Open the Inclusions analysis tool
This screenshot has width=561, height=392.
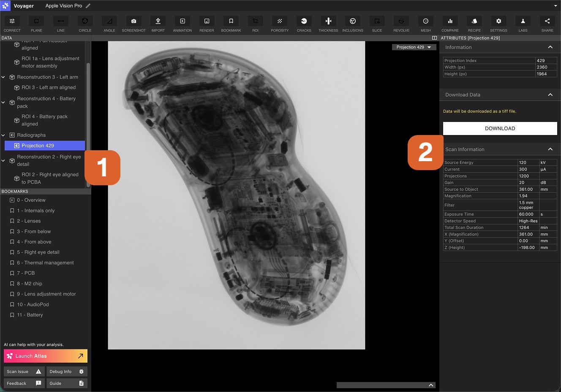tap(353, 22)
